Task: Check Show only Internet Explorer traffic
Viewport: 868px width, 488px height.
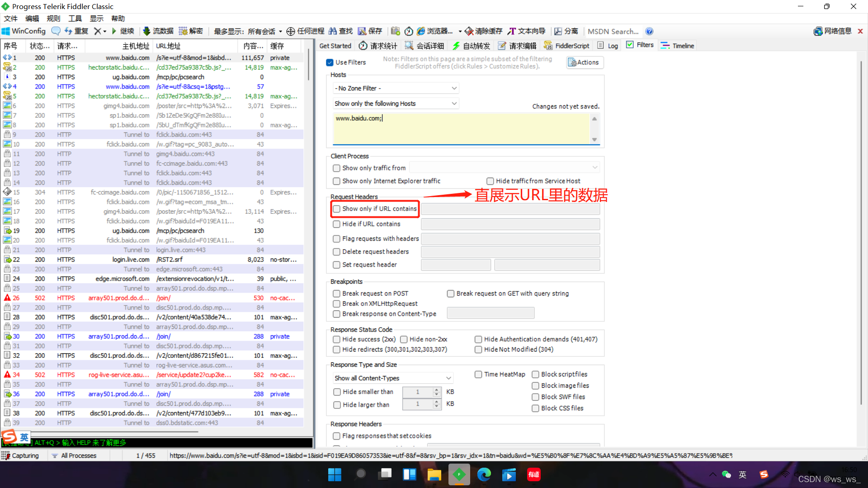Action: point(336,181)
